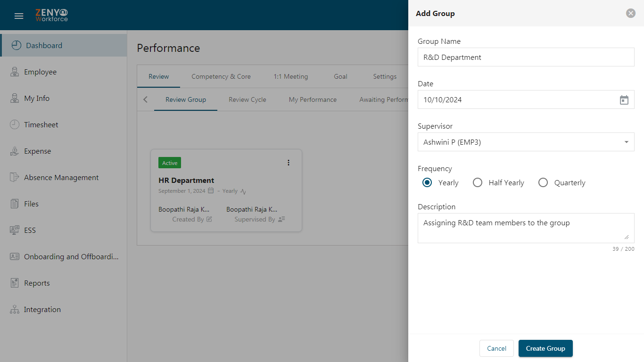Open the HR Department card three-dot menu

pyautogui.click(x=289, y=163)
